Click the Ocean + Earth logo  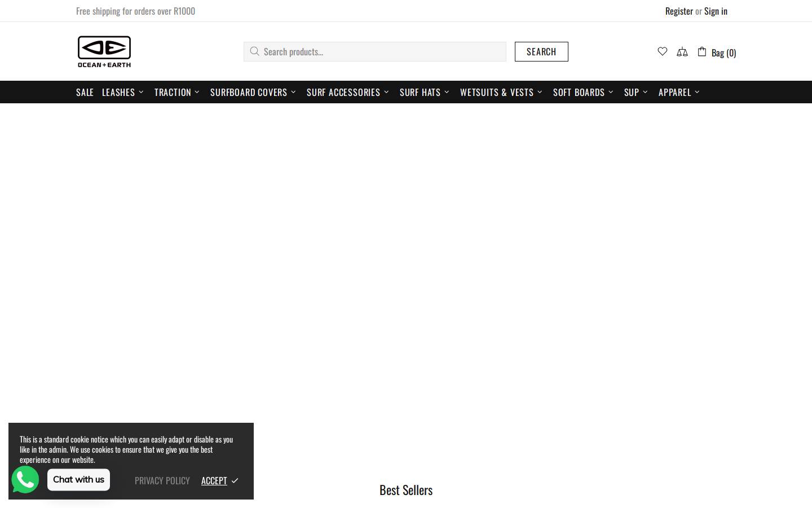(104, 51)
